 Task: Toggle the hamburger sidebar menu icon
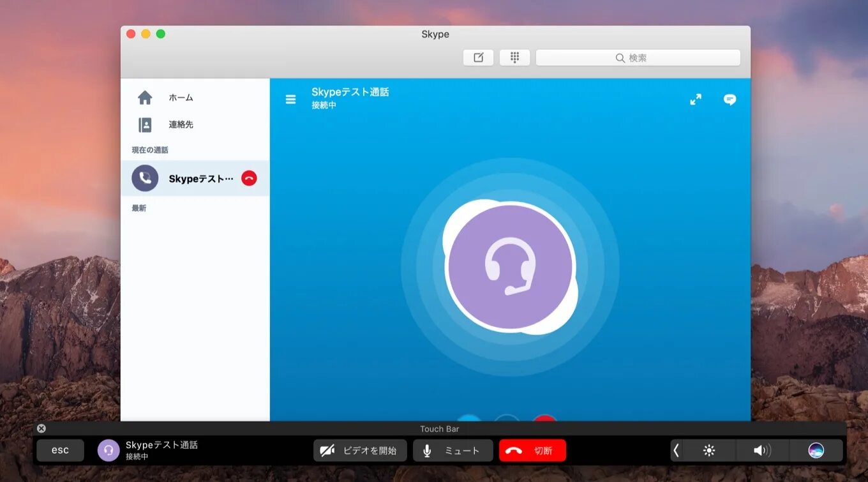pos(290,100)
